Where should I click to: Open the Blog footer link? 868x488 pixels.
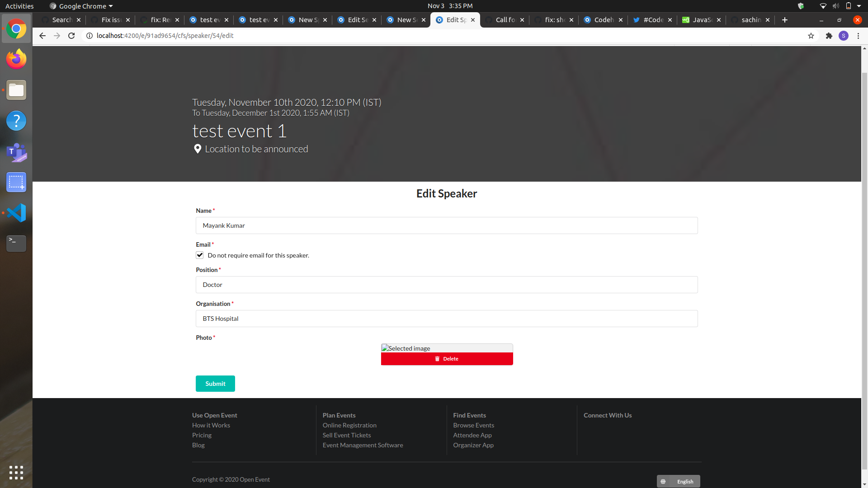click(x=198, y=445)
